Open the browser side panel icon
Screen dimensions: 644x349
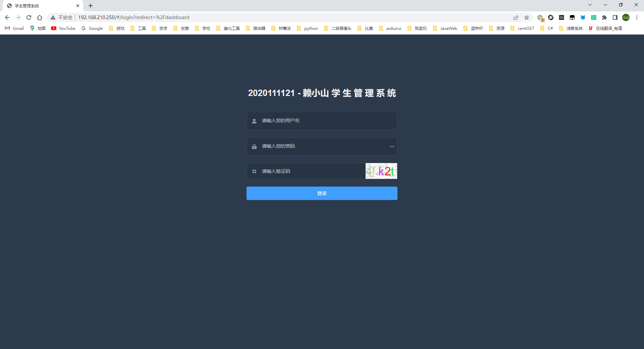pos(615,17)
